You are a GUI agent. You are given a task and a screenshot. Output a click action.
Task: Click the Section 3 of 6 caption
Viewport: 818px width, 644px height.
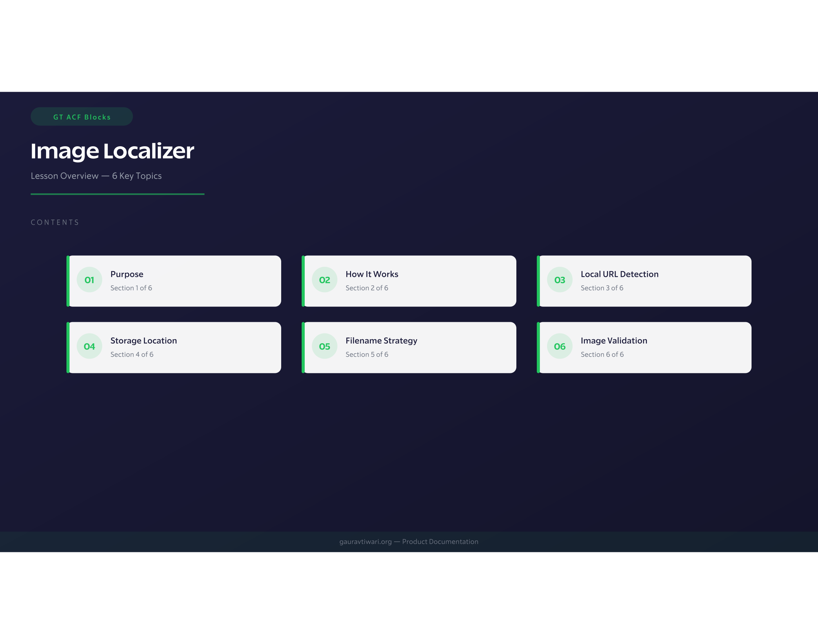602,288
